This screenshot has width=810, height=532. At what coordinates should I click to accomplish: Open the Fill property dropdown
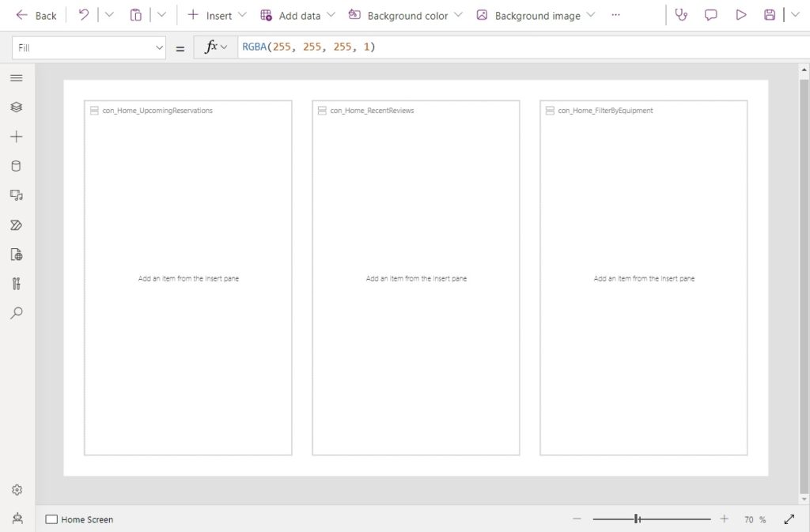(89, 47)
